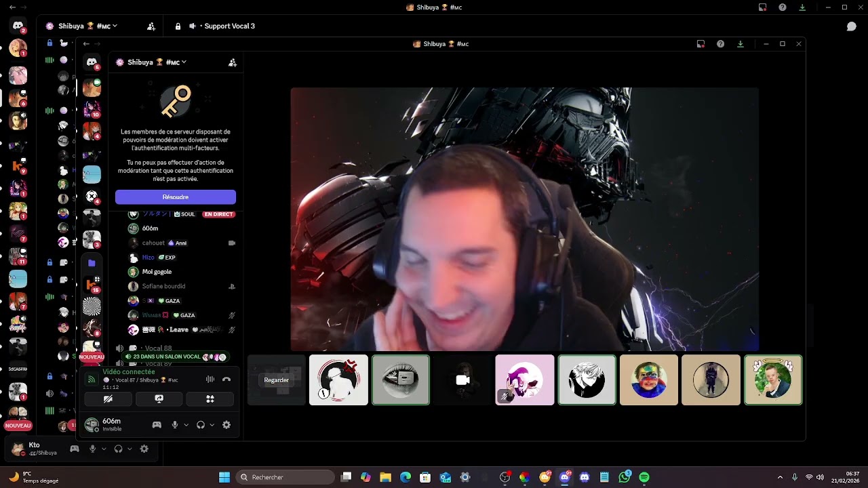Screen dimensions: 868x488
Task: Select the purple-pink avatar participant tile
Action: [525, 380]
